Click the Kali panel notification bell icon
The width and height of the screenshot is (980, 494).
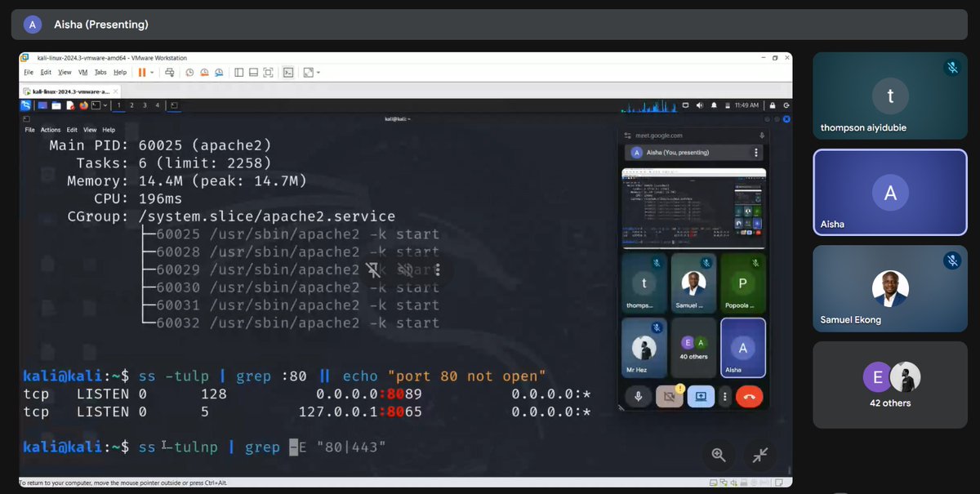[714, 105]
